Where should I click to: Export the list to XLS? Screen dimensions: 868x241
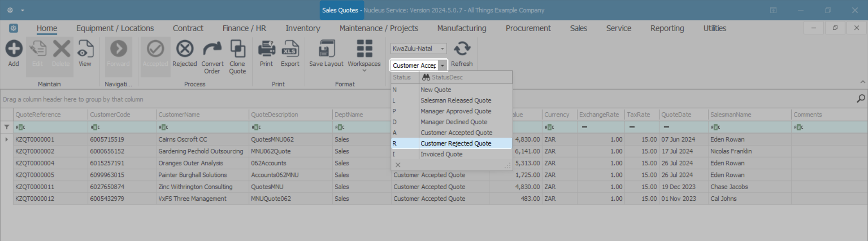tap(290, 49)
